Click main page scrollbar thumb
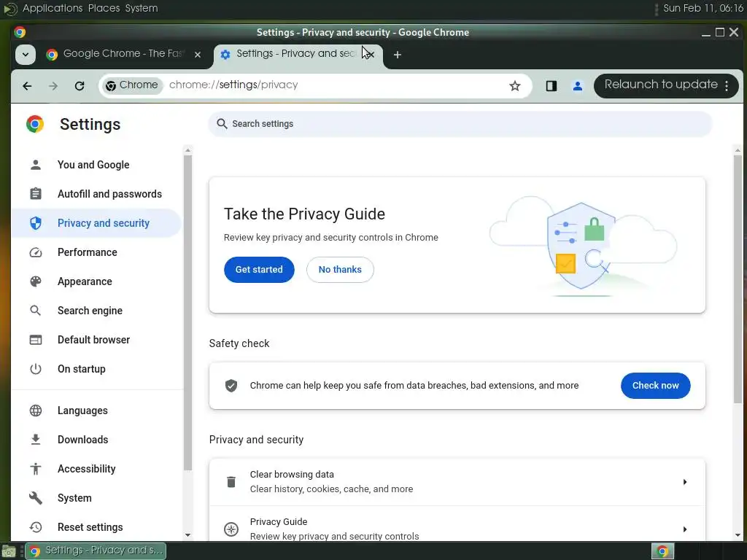747x560 pixels. [x=738, y=279]
